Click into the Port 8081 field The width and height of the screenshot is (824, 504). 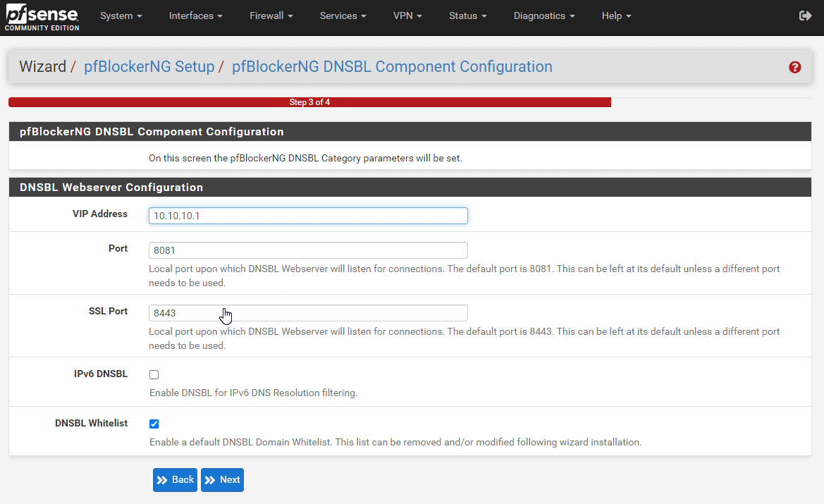(308, 250)
